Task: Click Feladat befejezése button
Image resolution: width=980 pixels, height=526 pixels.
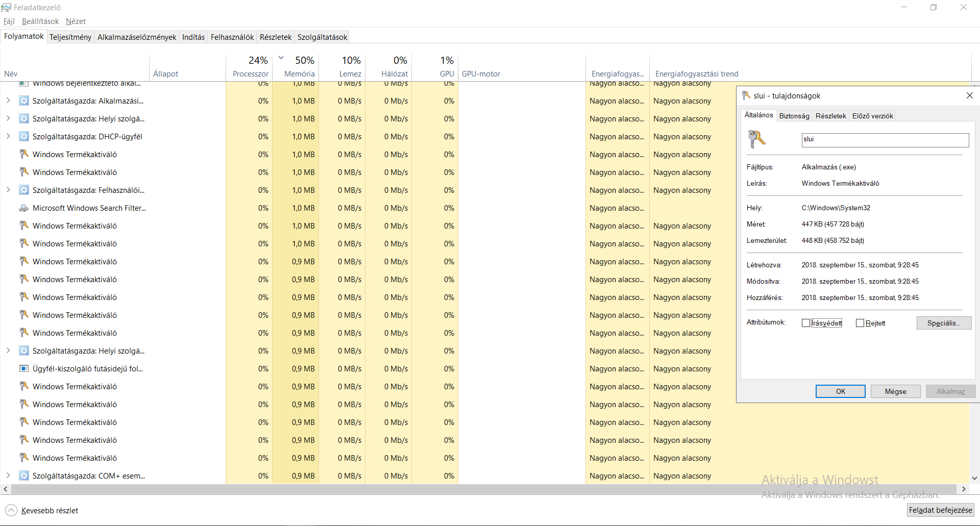Action: [941, 510]
